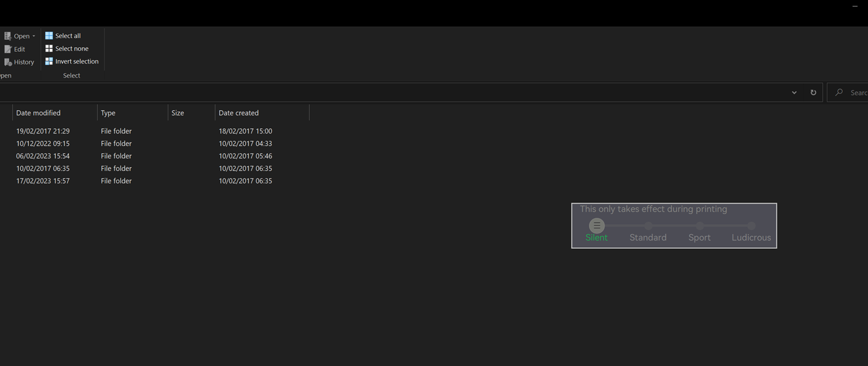The image size is (868, 366).
Task: Sort files by the Date modified column
Action: (x=38, y=112)
